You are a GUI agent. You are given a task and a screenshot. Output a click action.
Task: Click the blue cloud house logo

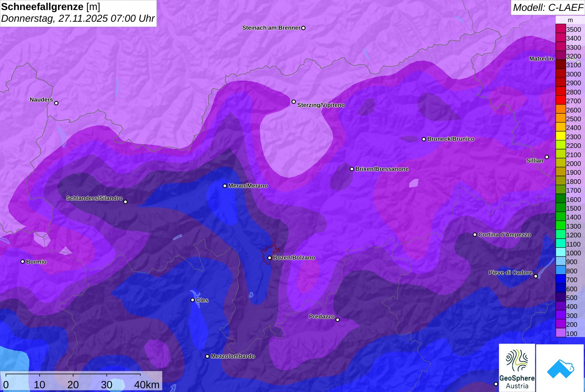560,368
